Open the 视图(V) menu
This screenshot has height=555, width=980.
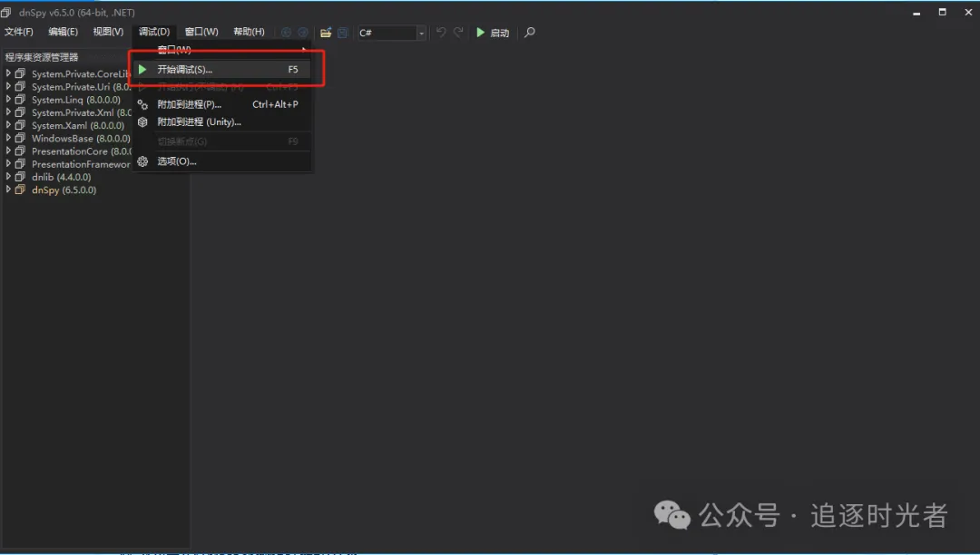[108, 32]
